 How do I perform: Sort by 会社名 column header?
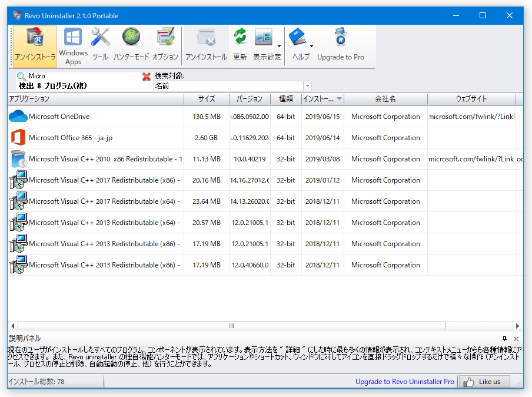[385, 99]
